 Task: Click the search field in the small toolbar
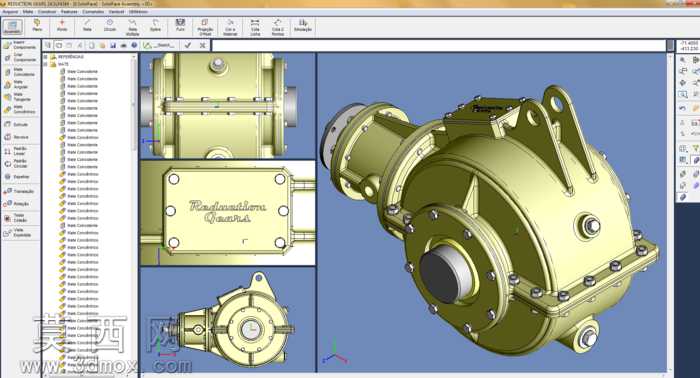coord(164,45)
